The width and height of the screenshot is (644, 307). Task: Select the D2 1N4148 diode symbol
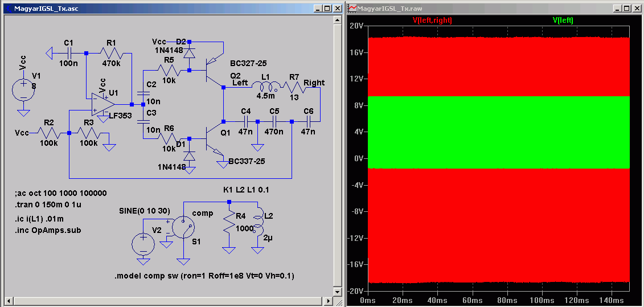coord(190,53)
